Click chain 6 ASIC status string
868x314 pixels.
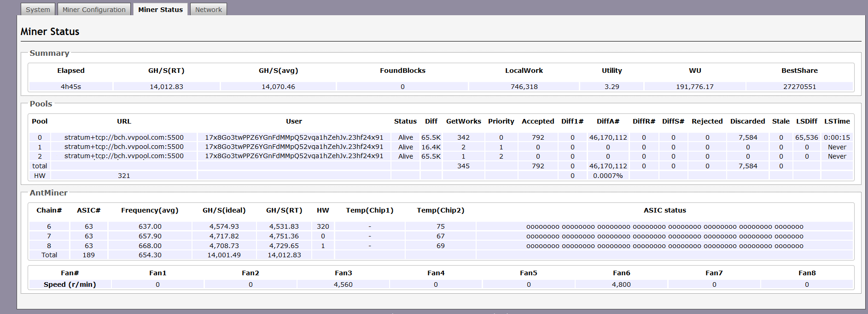coord(664,226)
